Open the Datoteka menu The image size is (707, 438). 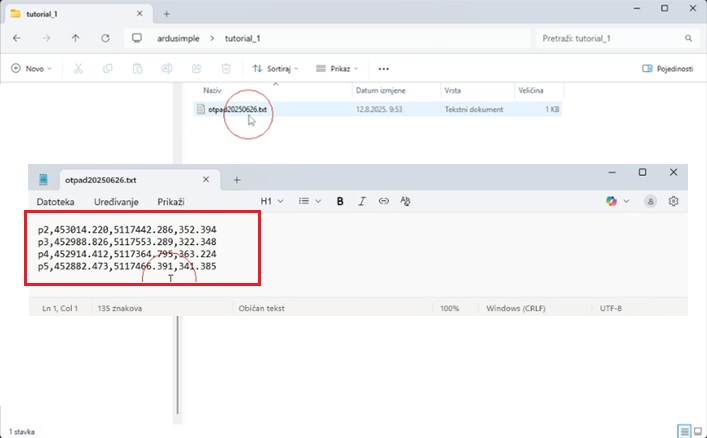[x=55, y=201]
